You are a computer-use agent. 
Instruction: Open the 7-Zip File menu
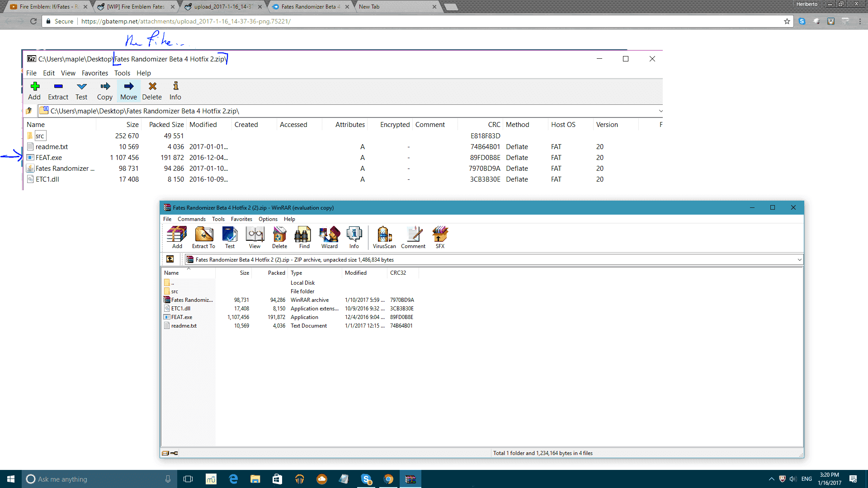[x=31, y=73]
